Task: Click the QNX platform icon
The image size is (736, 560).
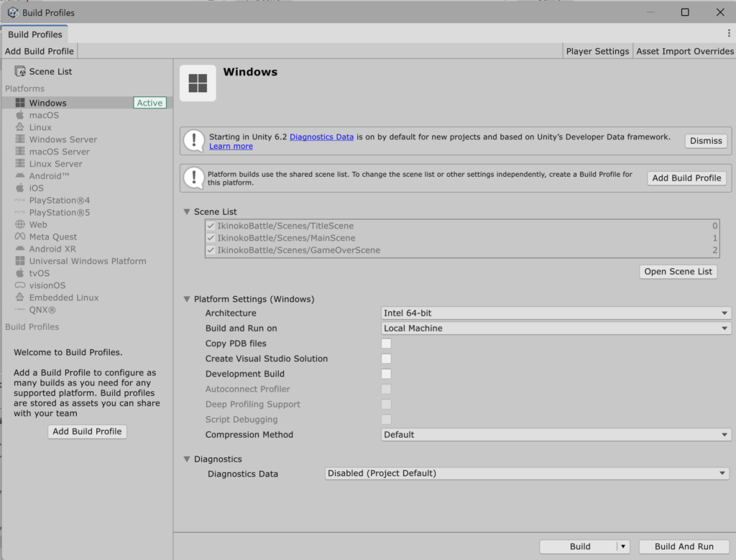Action: point(19,310)
